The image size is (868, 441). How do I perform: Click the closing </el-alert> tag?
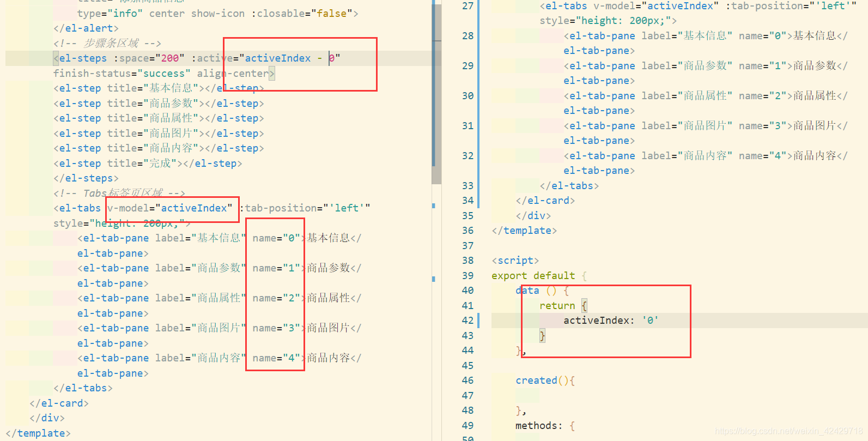tap(86, 28)
